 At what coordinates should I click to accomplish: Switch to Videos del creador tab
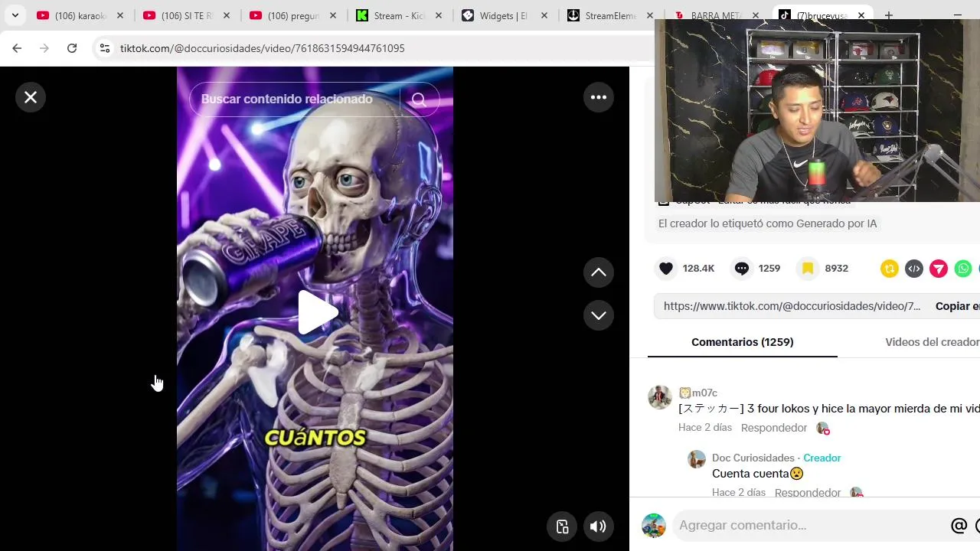(x=932, y=342)
